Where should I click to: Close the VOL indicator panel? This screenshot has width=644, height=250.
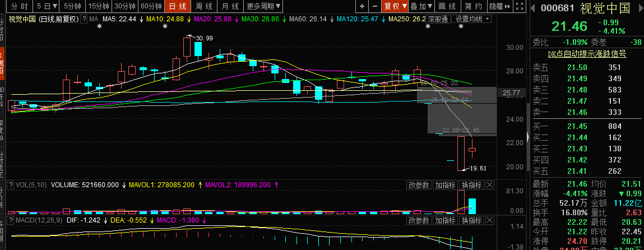(x=489, y=185)
